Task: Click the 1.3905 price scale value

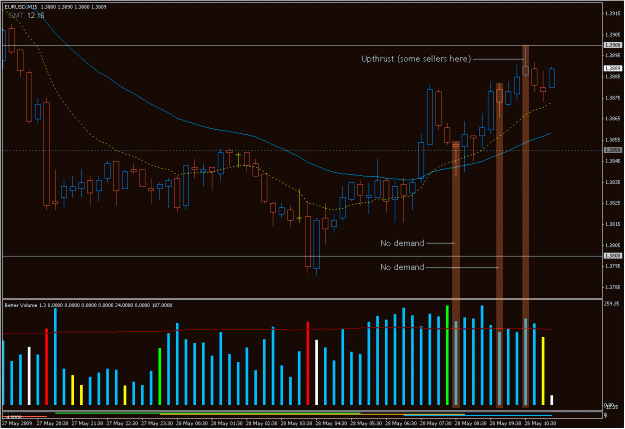Action: coord(612,35)
